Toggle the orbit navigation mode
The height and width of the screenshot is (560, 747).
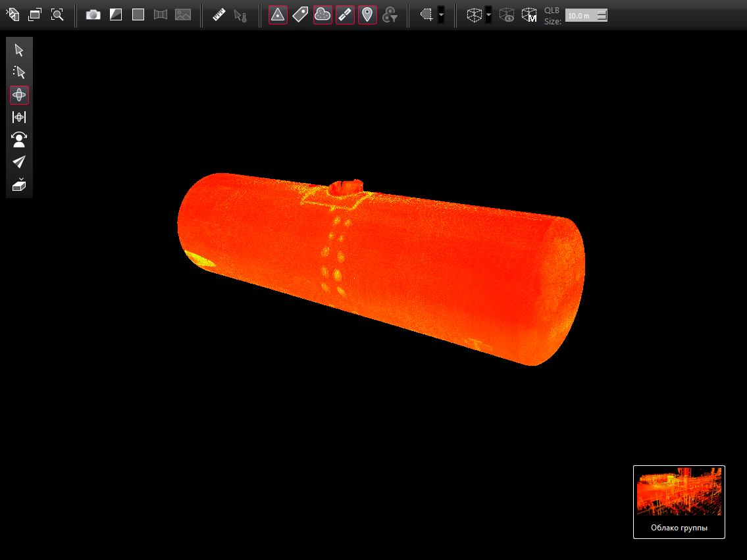[19, 95]
